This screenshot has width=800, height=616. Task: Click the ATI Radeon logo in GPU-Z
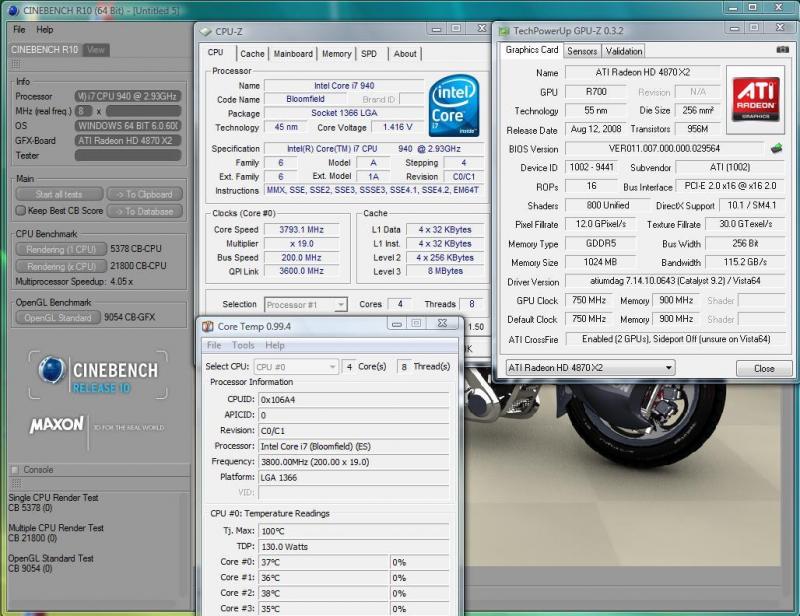click(x=755, y=100)
